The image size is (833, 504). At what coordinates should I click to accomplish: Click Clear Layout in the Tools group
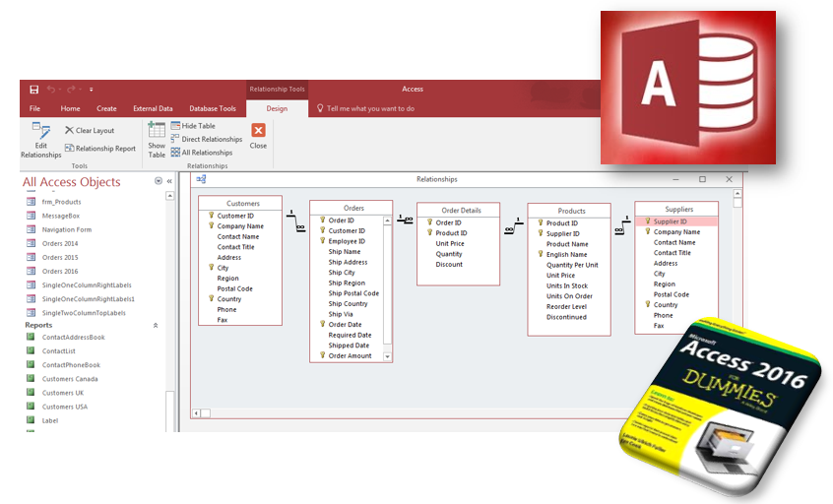pyautogui.click(x=90, y=130)
